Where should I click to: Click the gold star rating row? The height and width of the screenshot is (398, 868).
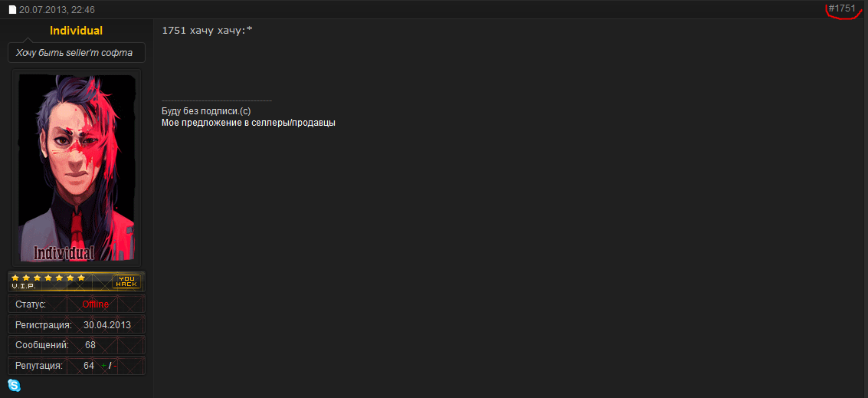(48, 278)
